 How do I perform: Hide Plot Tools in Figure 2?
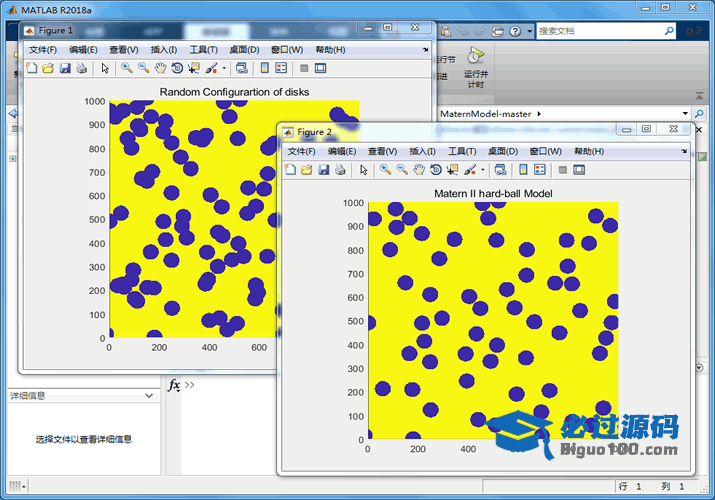click(x=563, y=170)
